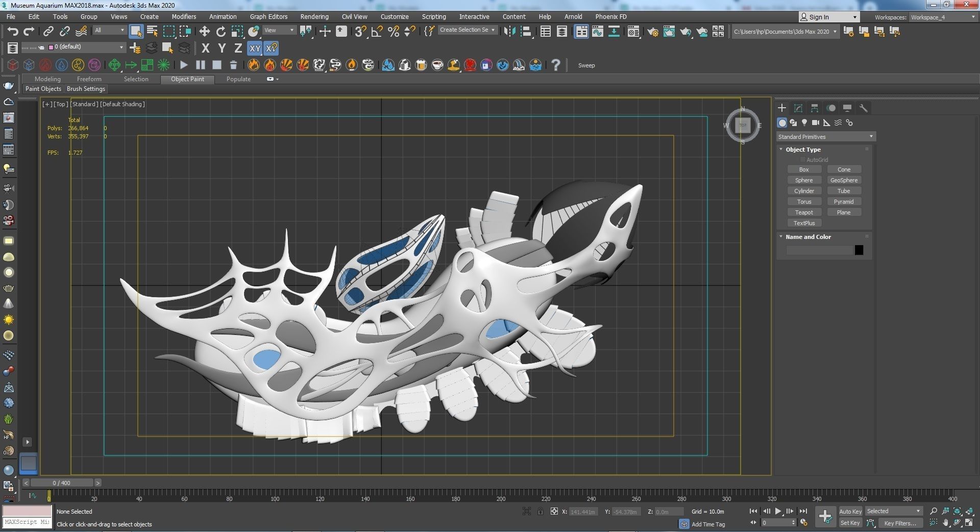
Task: Open the Standard Primitives category dropdown
Action: tap(826, 137)
